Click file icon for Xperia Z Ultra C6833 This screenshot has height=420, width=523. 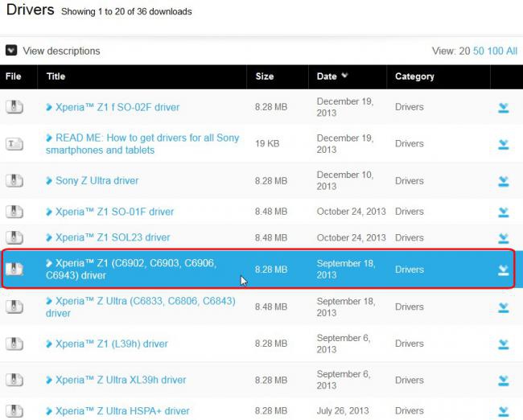click(14, 307)
